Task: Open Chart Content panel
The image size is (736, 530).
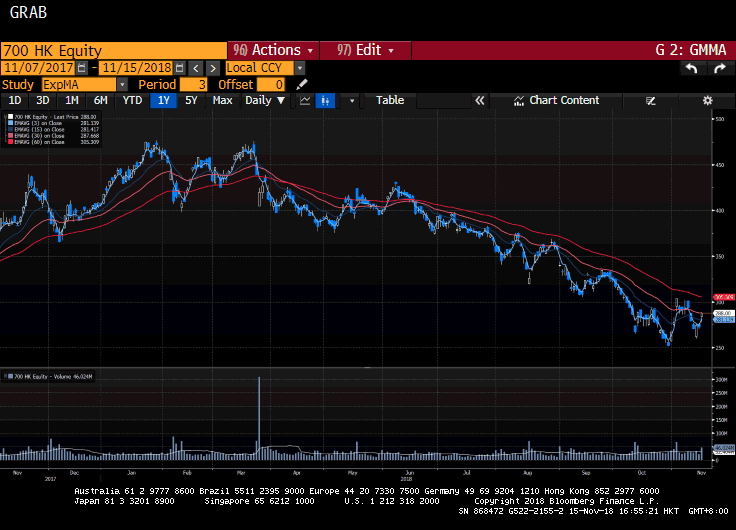Action: pos(556,100)
